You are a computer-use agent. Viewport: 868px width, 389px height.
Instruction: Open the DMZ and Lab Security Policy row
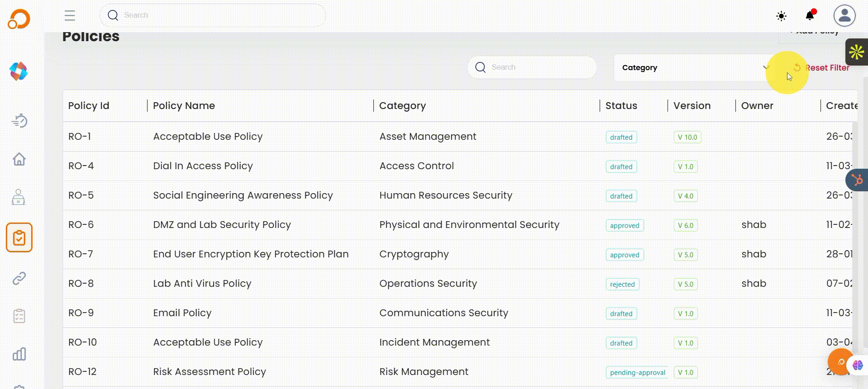pos(222,225)
